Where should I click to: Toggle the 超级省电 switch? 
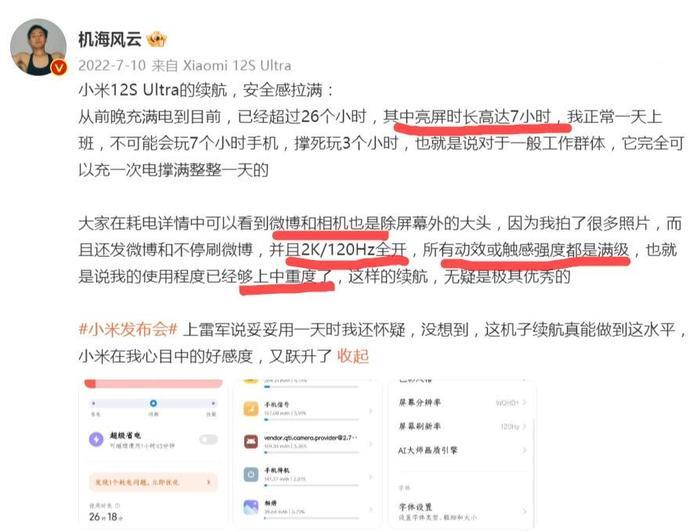click(208, 440)
